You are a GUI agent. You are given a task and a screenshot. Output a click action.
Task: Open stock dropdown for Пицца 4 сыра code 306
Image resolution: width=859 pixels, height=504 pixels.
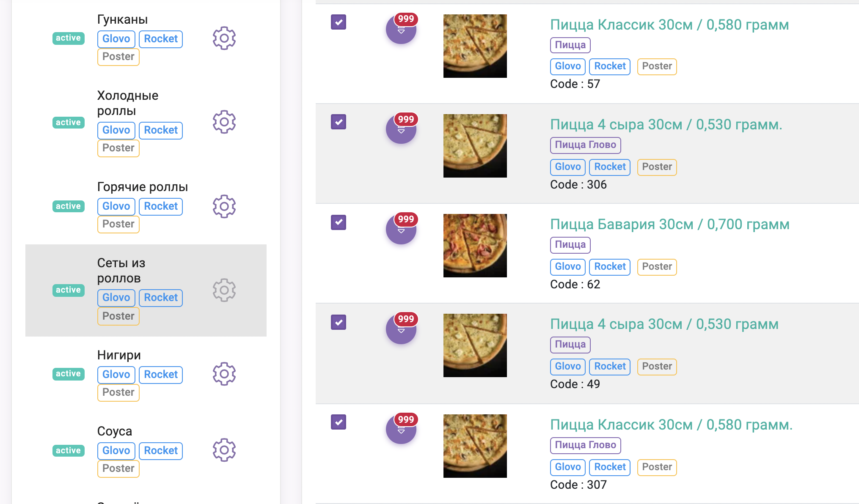pos(401,131)
